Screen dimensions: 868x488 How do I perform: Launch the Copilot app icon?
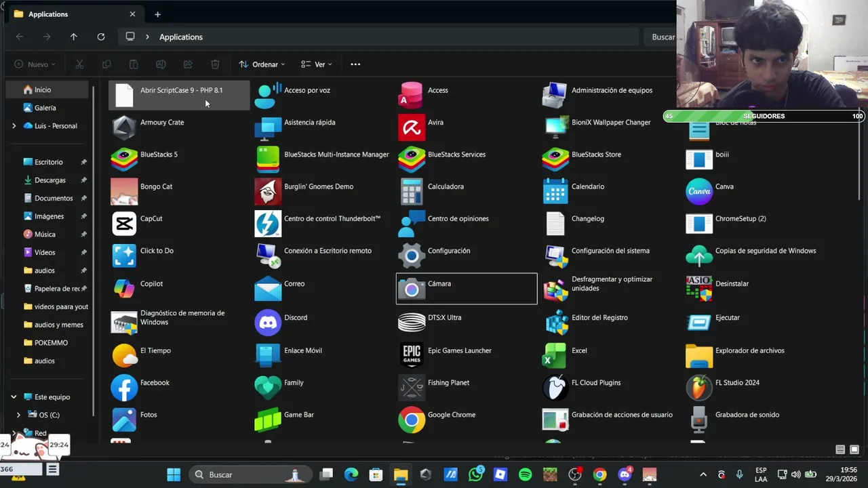124,289
